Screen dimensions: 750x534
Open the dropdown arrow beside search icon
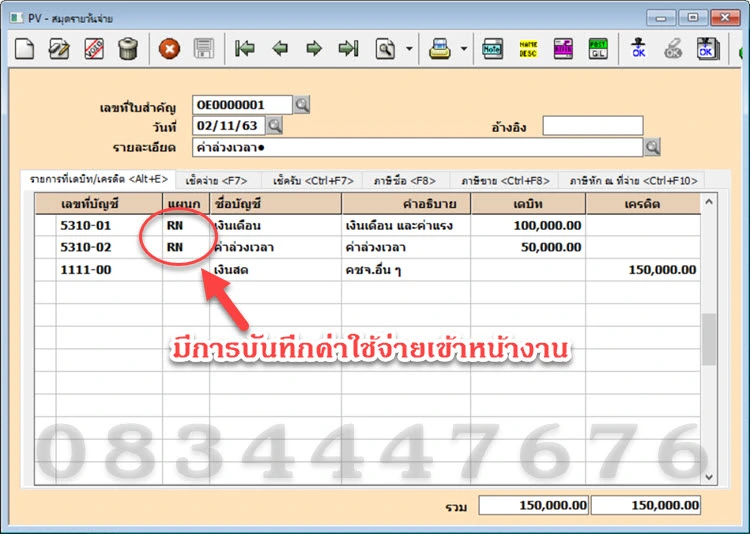pos(409,48)
